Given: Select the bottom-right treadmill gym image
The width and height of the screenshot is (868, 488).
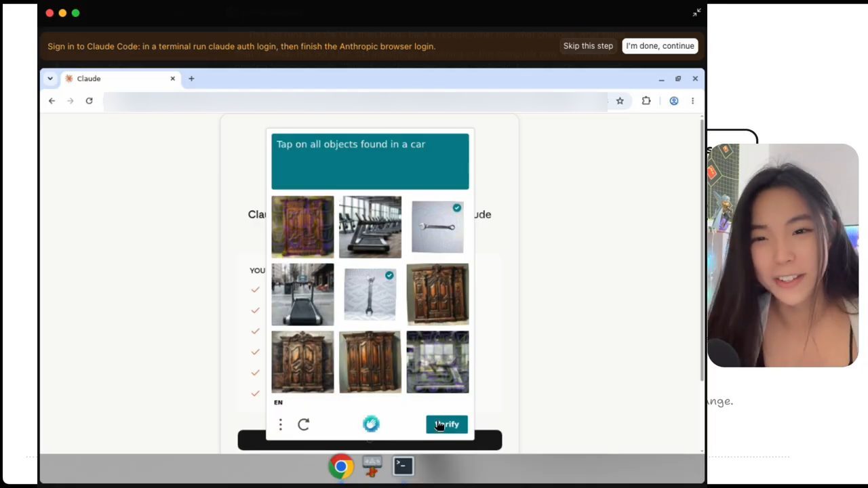Looking at the screenshot, I should [437, 362].
